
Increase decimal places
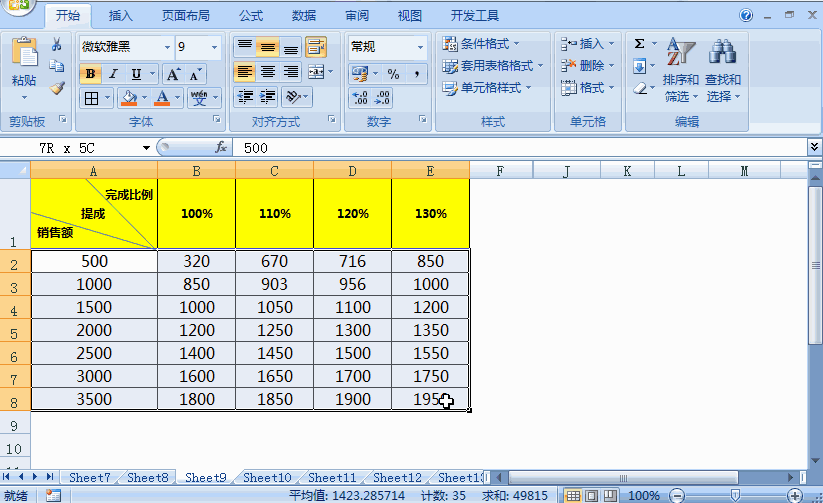click(360, 98)
